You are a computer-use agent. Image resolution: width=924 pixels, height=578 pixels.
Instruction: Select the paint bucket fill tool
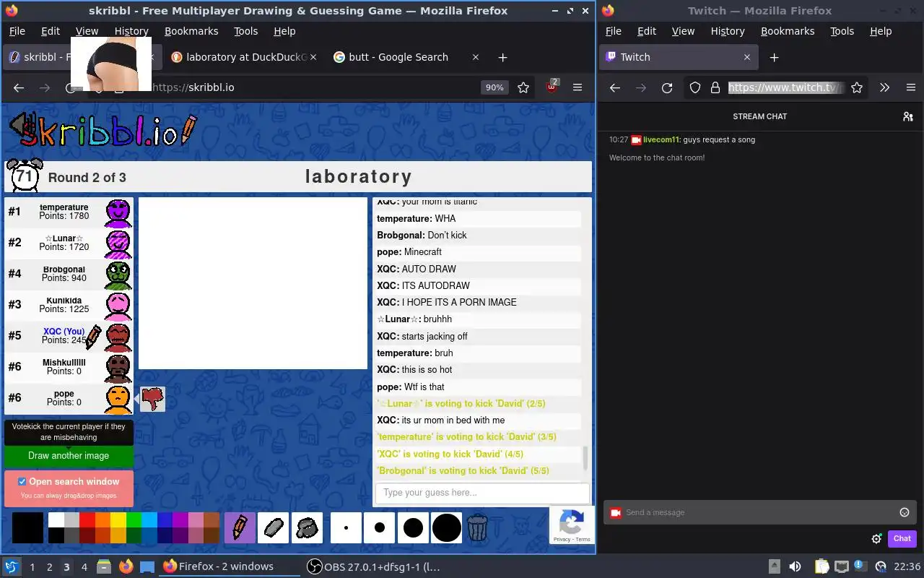click(307, 528)
